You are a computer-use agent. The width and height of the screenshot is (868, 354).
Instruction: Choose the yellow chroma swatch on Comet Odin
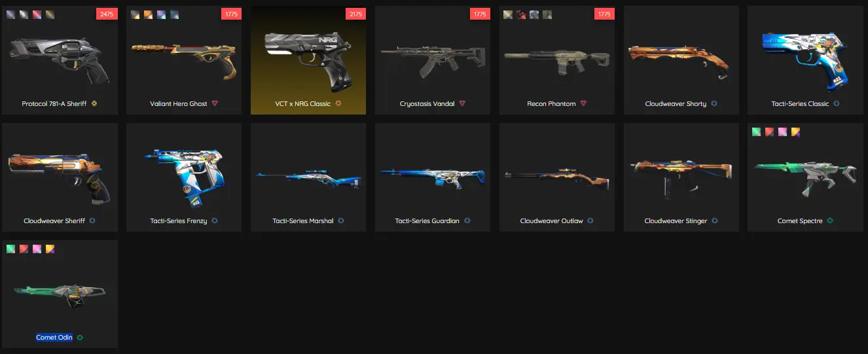tap(50, 249)
